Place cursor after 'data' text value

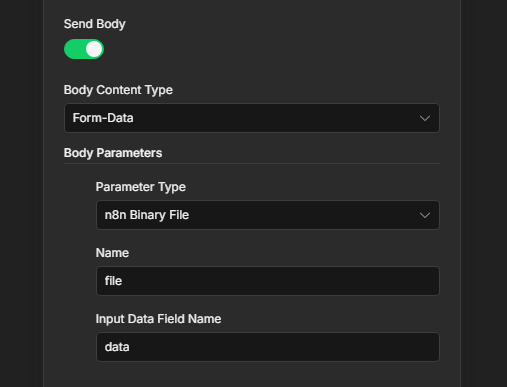pyautogui.click(x=130, y=347)
